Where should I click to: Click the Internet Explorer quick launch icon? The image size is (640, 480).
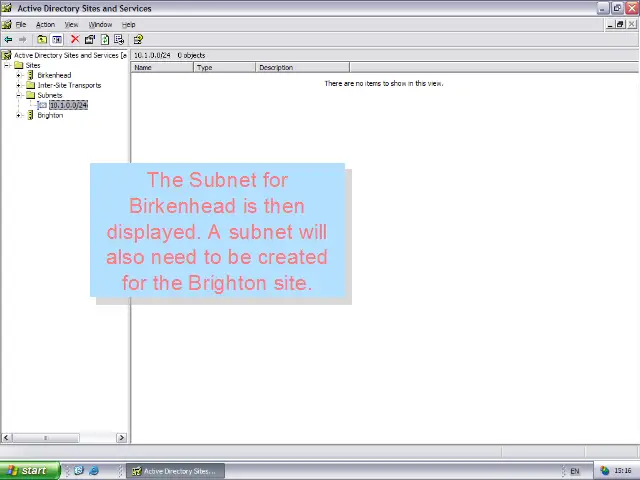point(94,471)
